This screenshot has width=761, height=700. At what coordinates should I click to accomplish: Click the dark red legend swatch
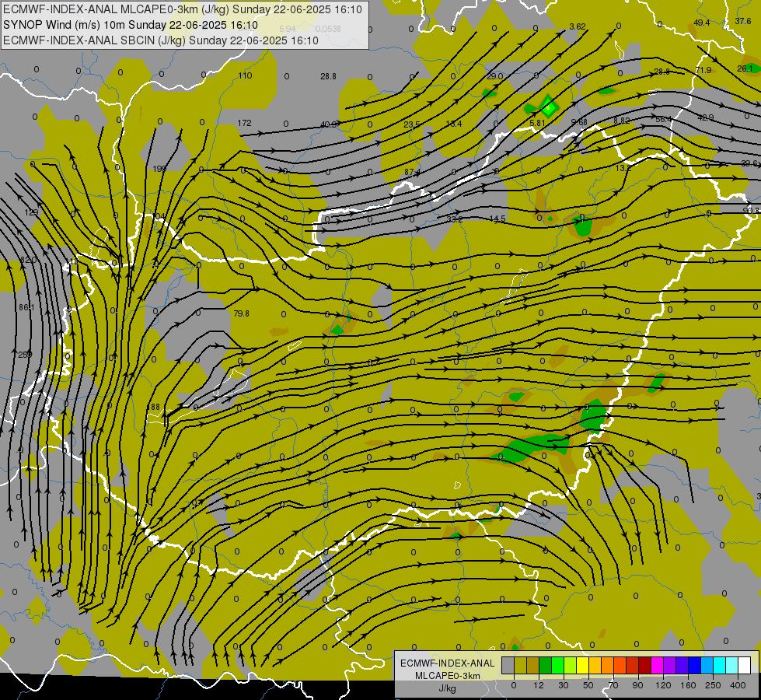click(x=644, y=666)
